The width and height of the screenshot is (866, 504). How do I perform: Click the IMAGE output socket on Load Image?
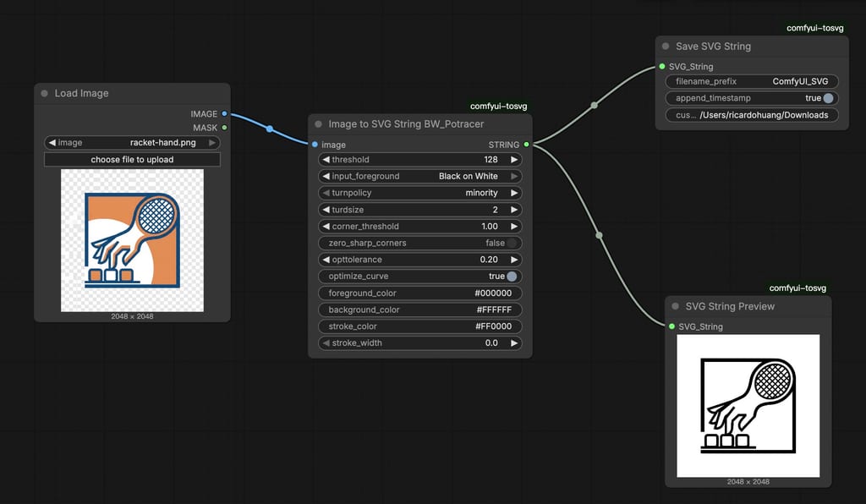point(224,114)
